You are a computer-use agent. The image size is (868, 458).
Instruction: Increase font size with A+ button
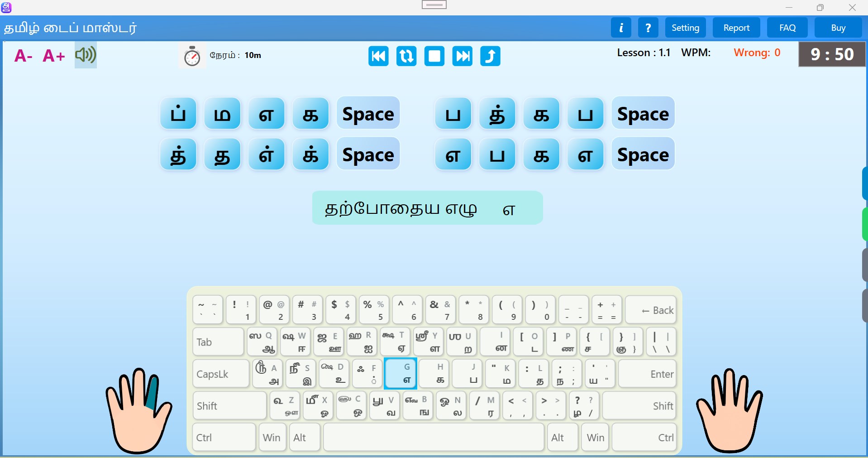point(53,56)
